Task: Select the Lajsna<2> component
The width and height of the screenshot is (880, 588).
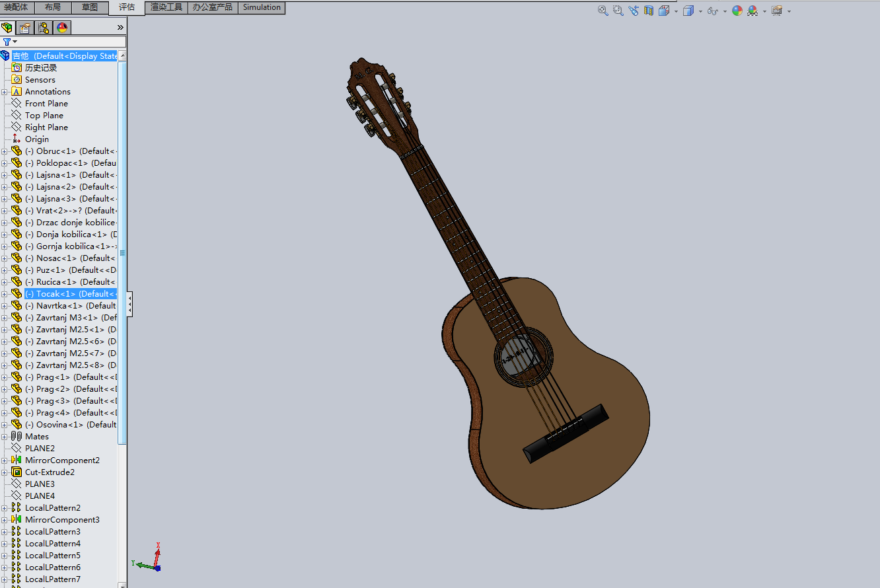Action: point(71,187)
